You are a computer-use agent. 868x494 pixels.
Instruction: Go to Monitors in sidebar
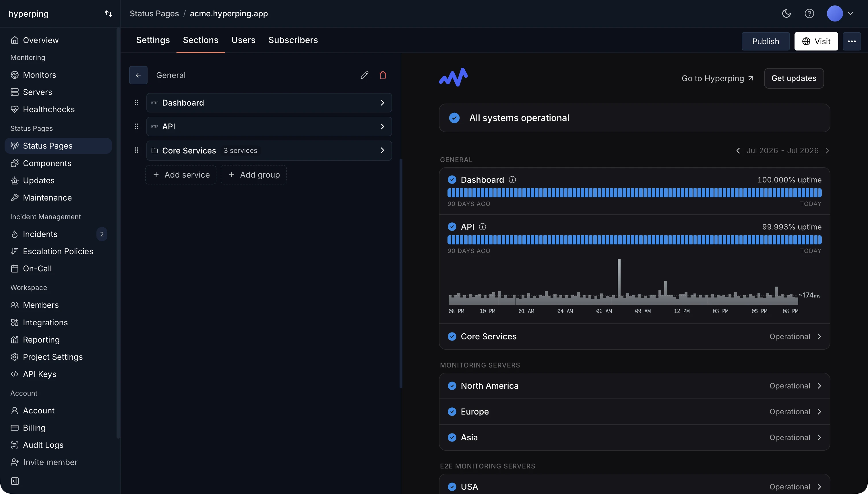click(x=58, y=75)
